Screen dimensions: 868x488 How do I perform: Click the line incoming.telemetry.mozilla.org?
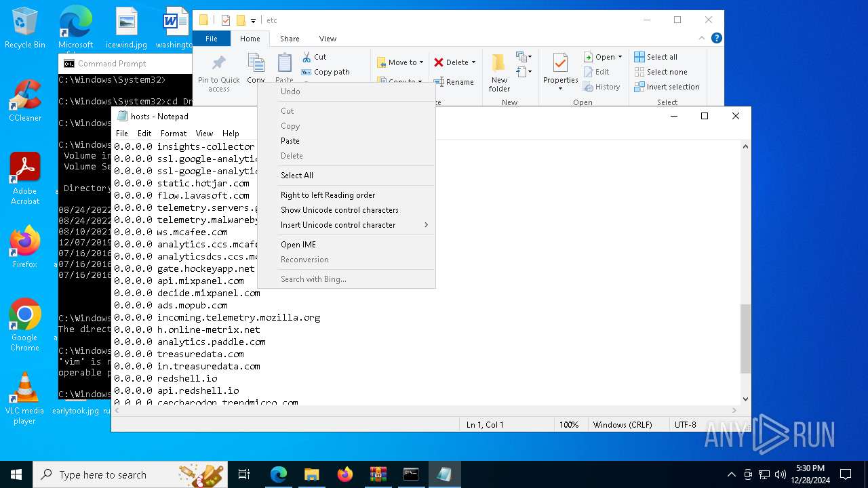pos(217,317)
